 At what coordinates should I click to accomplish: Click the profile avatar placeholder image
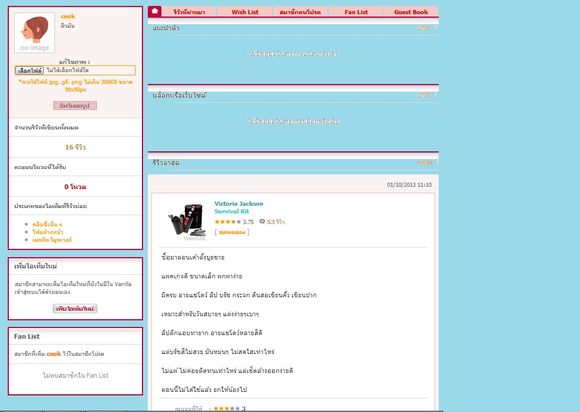point(34,33)
